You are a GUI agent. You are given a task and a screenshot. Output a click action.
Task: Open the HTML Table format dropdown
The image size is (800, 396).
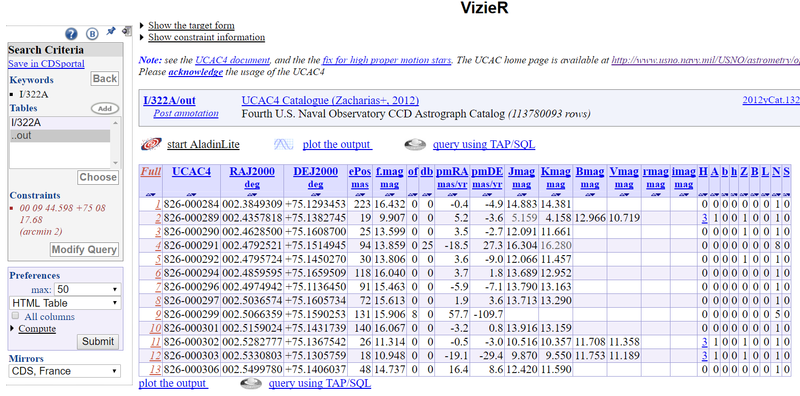pyautogui.click(x=65, y=303)
